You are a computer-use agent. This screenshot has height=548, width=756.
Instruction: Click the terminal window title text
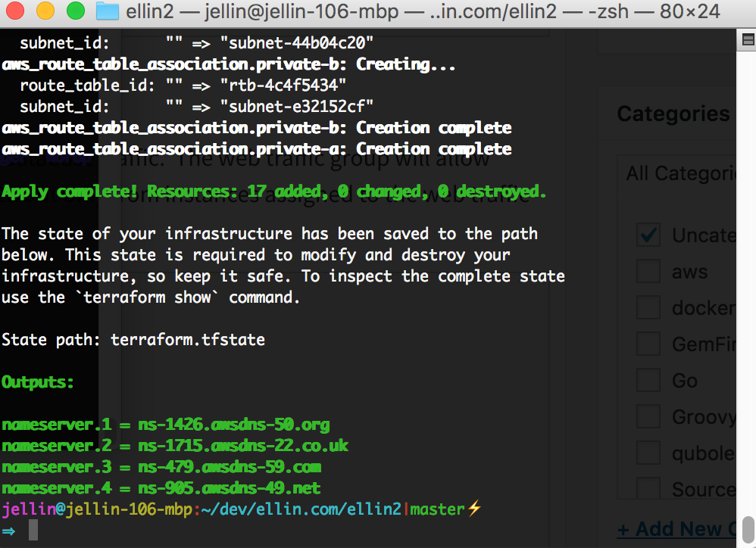(423, 11)
